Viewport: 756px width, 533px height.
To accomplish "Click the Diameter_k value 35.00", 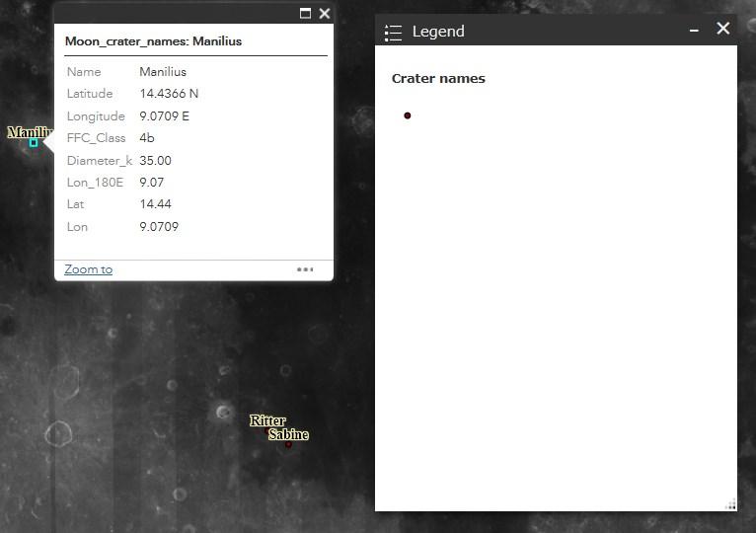I will click(x=155, y=161).
